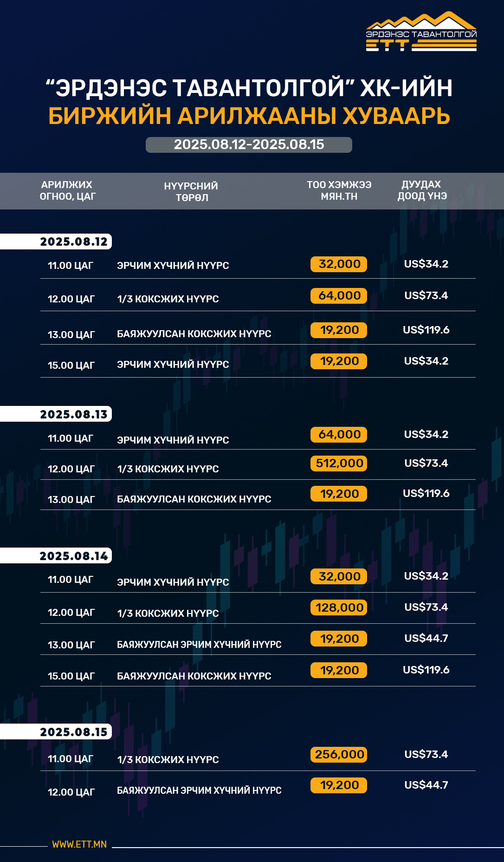The image size is (504, 862).
Task: Click the 128,000 quantity badge
Action: (339, 607)
